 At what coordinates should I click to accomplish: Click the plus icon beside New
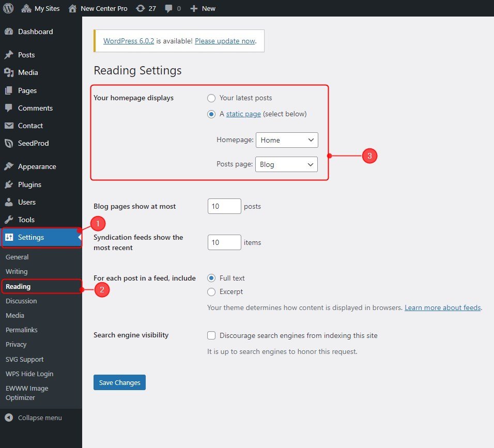(194, 8)
